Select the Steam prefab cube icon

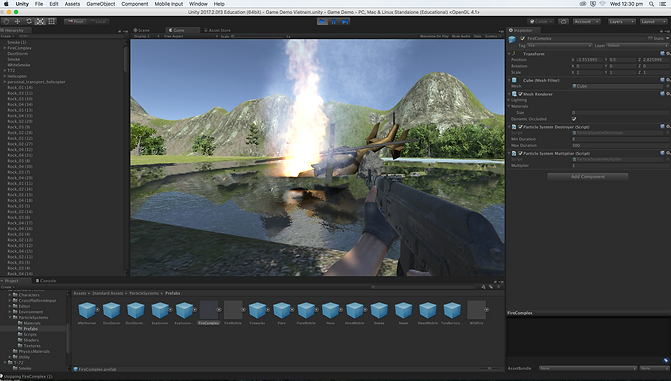point(404,310)
